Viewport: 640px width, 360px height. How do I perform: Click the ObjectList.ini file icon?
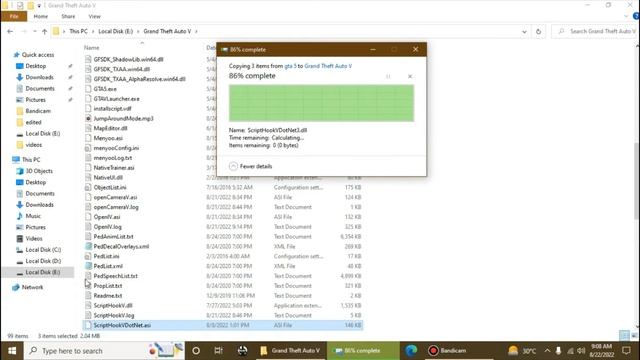pos(88,187)
